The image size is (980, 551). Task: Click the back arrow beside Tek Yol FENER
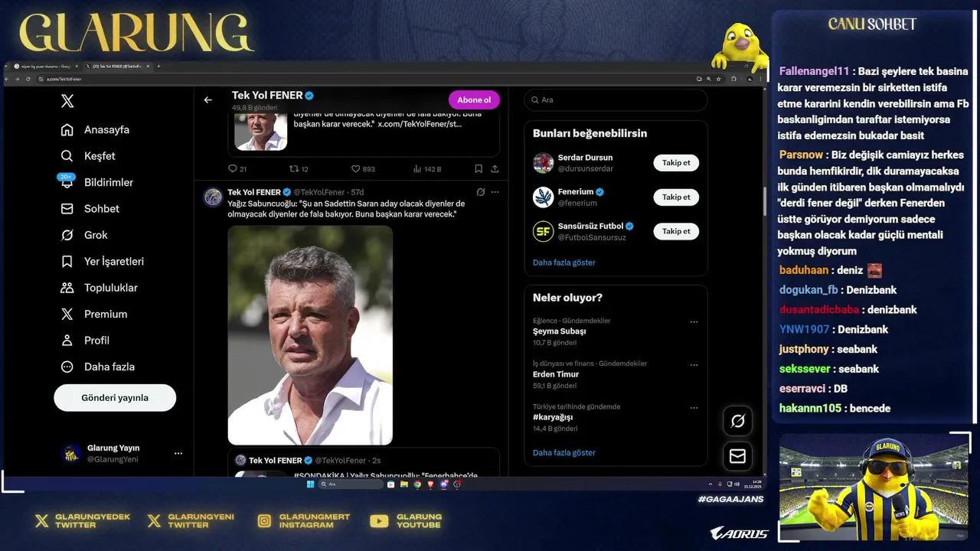(x=207, y=99)
